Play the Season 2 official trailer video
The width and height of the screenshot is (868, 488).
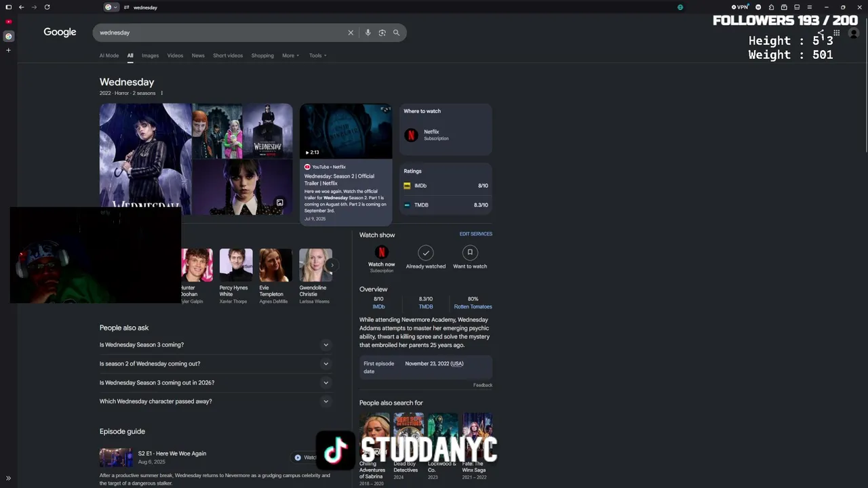click(x=346, y=131)
